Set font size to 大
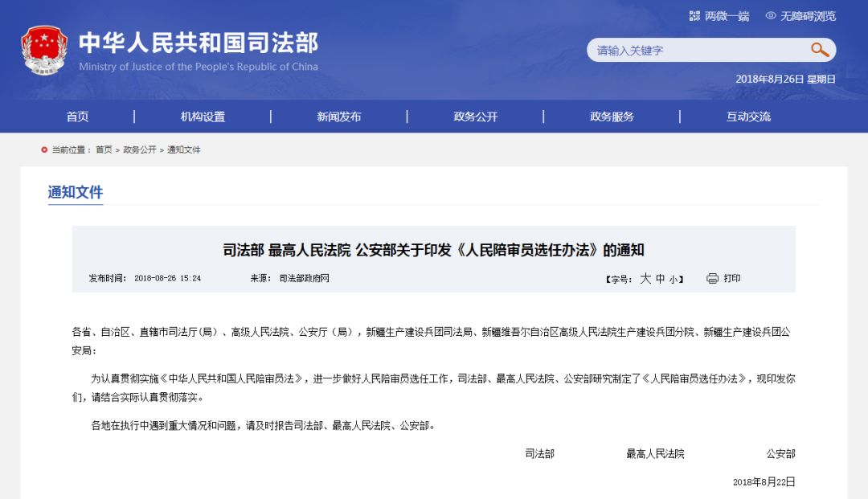 coord(645,278)
